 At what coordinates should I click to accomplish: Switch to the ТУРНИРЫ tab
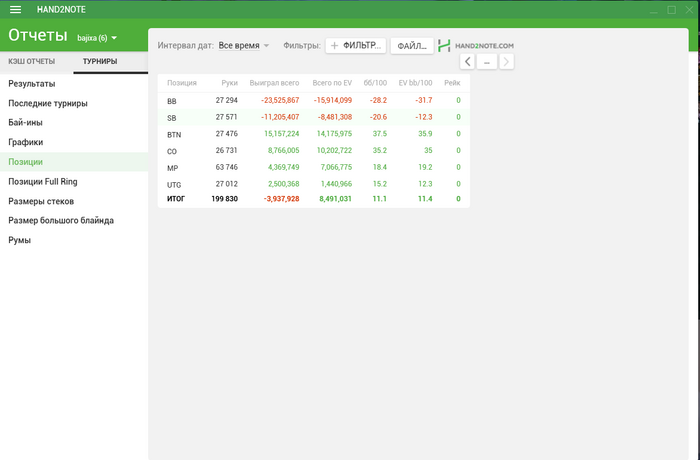[x=100, y=62]
